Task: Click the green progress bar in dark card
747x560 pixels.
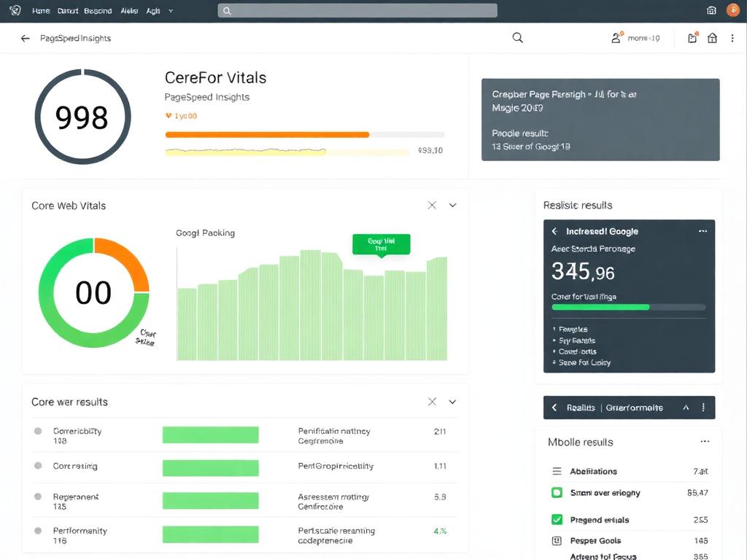Action: tap(600, 307)
